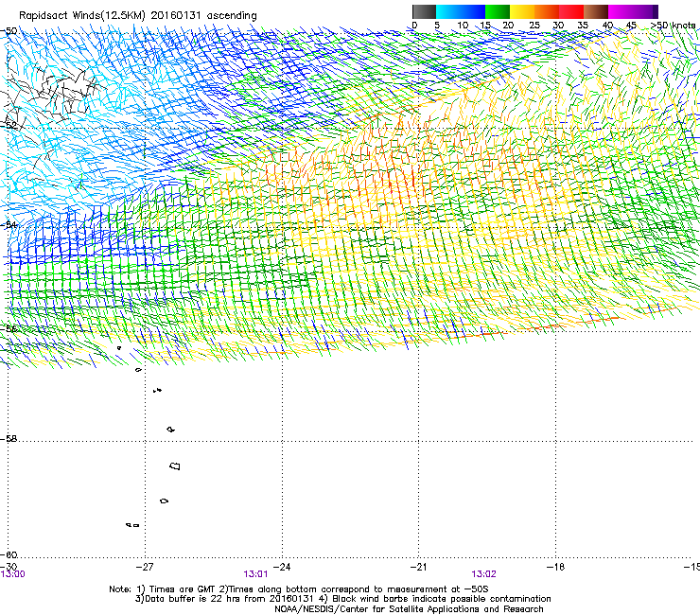
Task: Click the yellow 20-25 knots legend swatch
Action: point(522,11)
